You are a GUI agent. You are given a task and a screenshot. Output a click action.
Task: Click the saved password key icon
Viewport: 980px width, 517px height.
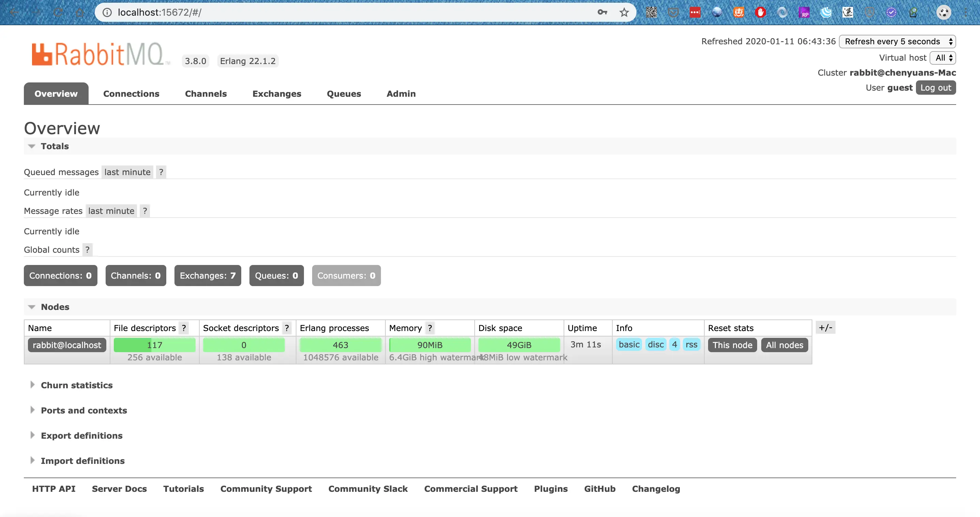point(602,12)
